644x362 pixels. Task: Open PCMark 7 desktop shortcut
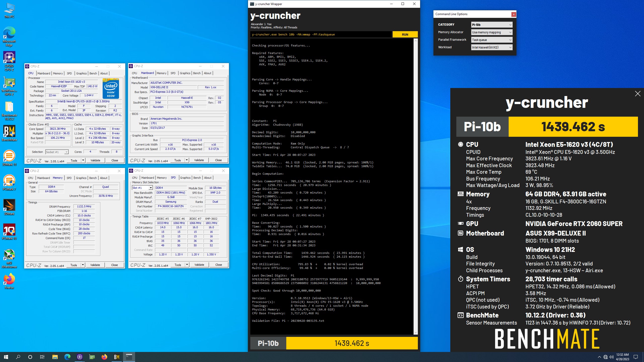click(9, 183)
